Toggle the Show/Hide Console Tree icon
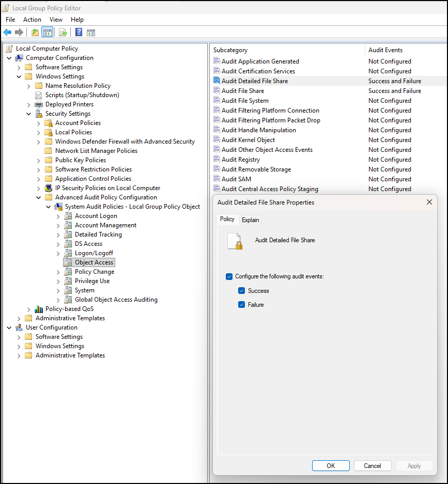The width and height of the screenshot is (448, 484). click(x=47, y=32)
